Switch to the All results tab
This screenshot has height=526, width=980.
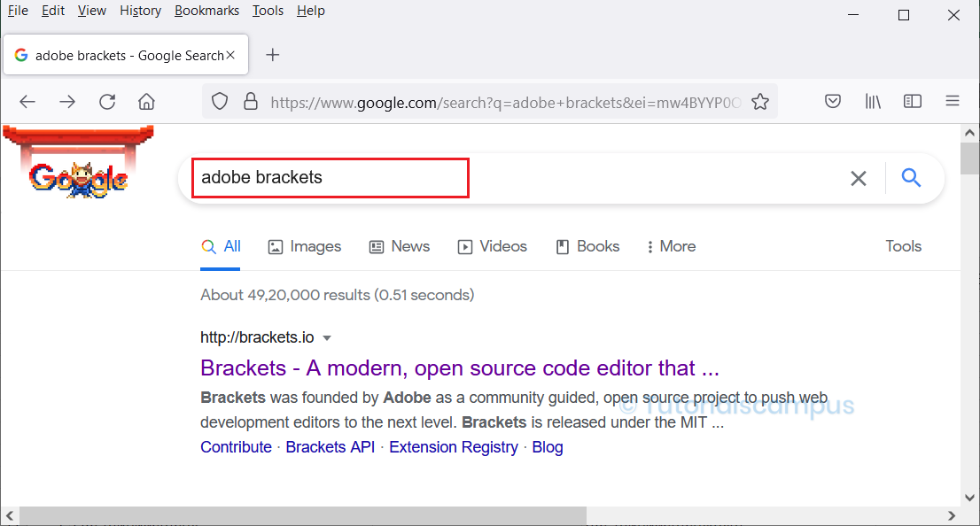(221, 247)
